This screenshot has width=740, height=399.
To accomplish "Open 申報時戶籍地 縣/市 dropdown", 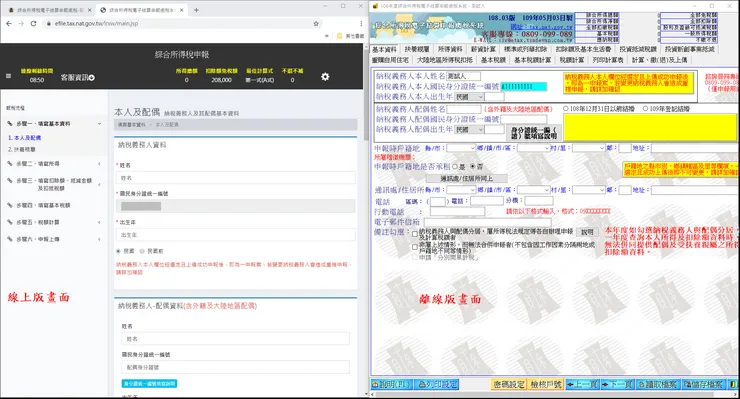I will pos(461,148).
